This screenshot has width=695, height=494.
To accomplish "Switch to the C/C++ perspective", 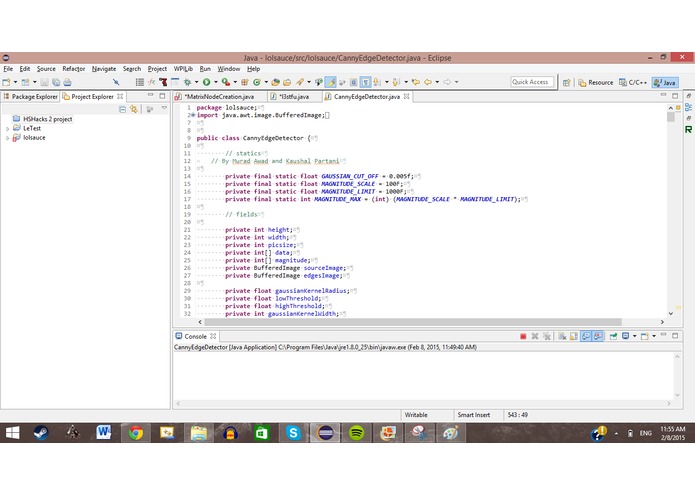I will (635, 82).
